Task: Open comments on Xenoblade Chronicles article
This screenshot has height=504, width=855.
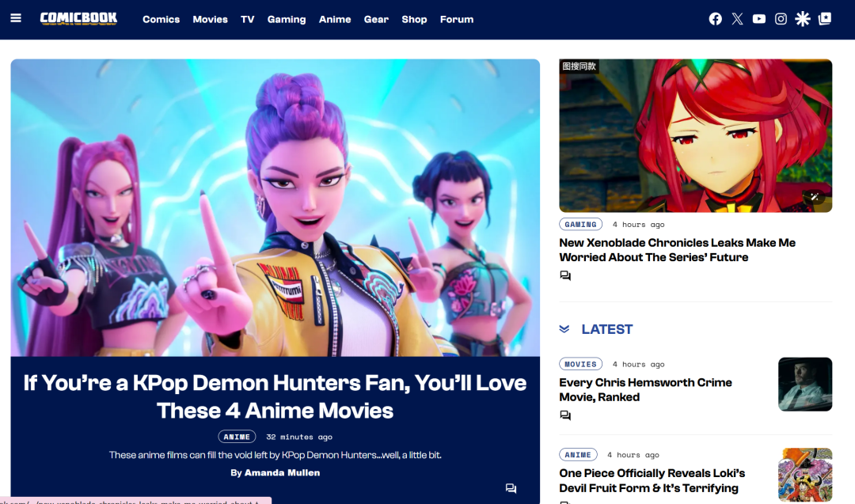Action: tap(565, 275)
